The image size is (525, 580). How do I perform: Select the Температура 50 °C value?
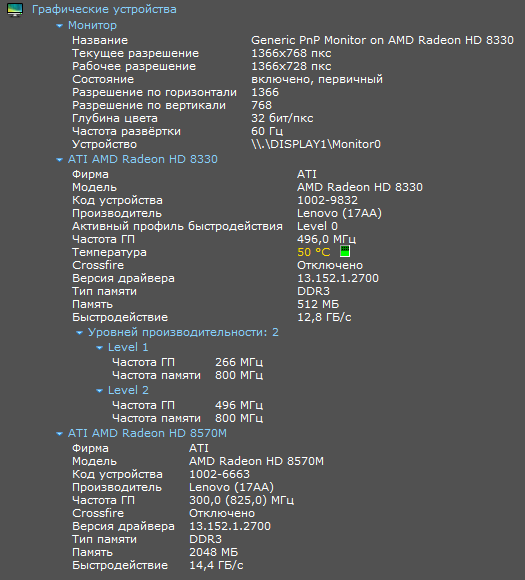[313, 252]
